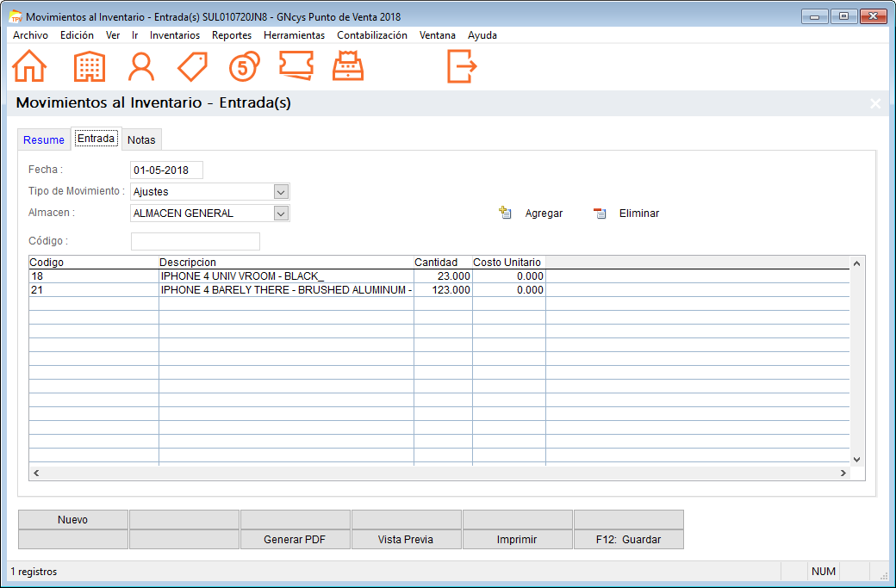The height and width of the screenshot is (588, 896).
Task: Click the horizontal scroll left arrow
Action: (x=36, y=473)
